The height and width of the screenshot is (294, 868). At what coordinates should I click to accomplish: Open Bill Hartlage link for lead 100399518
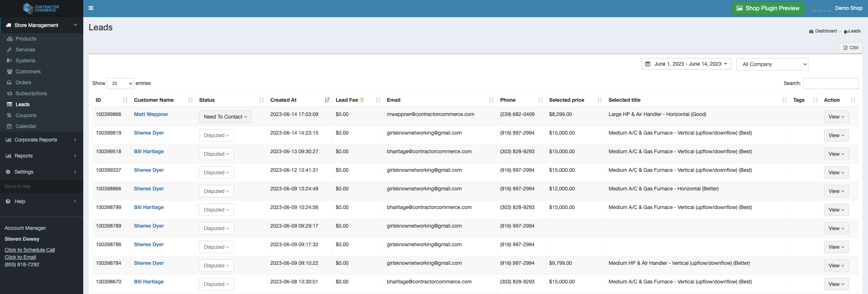pos(149,151)
